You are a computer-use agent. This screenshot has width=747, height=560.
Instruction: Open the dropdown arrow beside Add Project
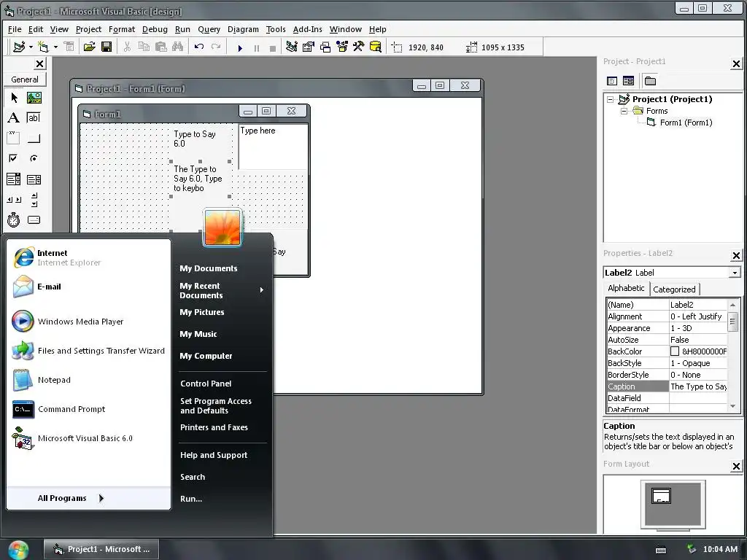point(31,47)
